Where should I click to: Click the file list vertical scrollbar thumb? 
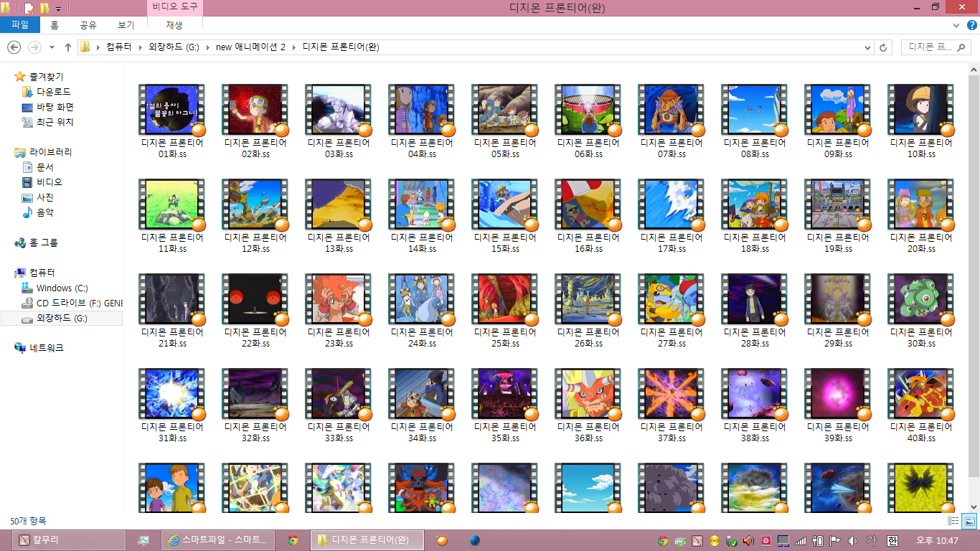(974, 276)
